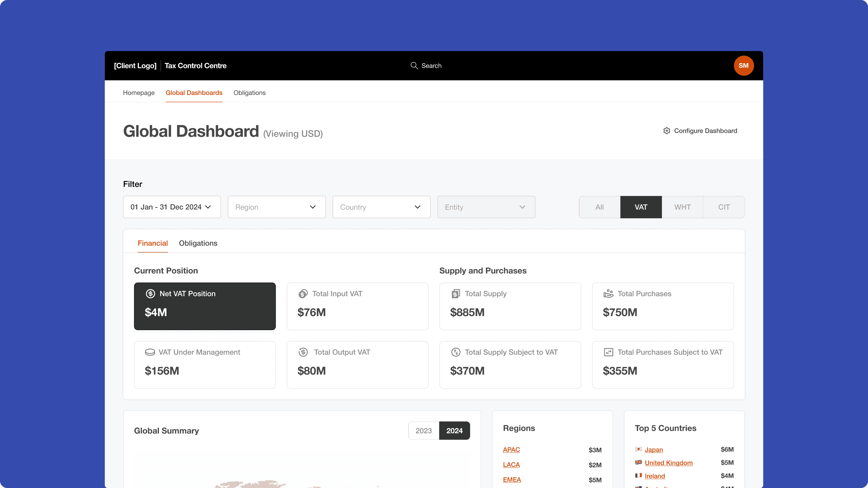Click the Regions heading

[519, 428]
